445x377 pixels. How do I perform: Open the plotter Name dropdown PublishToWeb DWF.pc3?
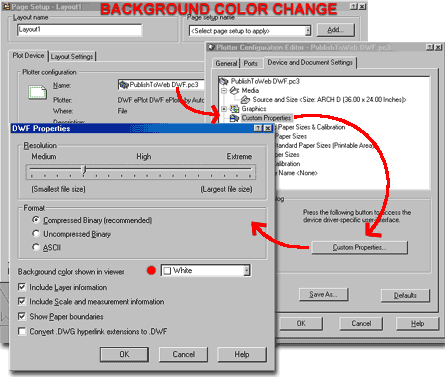(161, 85)
